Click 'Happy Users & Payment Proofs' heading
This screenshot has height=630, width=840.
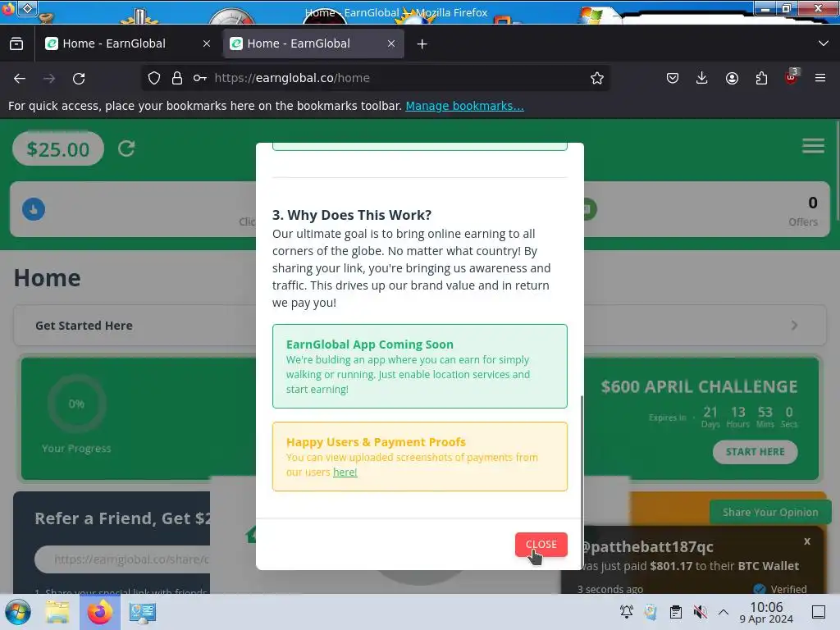[376, 442]
